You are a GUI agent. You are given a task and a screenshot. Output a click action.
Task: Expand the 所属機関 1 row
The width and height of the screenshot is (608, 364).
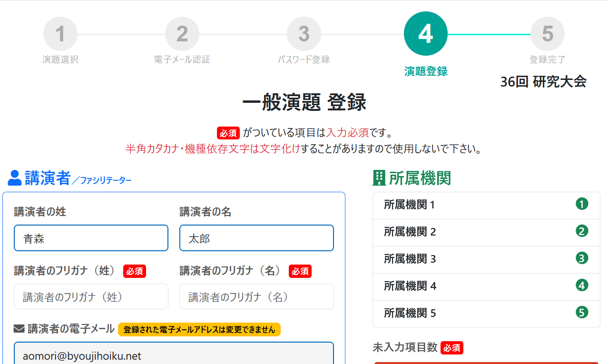coord(476,205)
